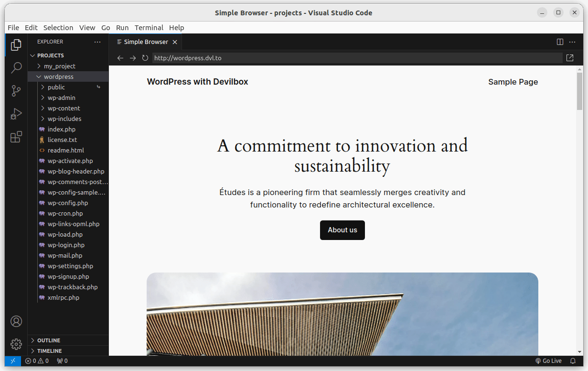Expand the wp-content folder
The image size is (588, 371).
[64, 108]
